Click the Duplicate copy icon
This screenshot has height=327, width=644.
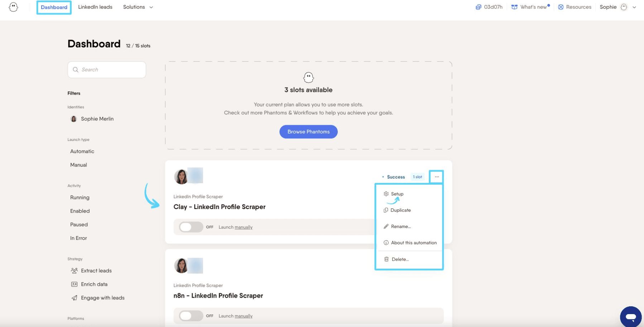point(386,210)
